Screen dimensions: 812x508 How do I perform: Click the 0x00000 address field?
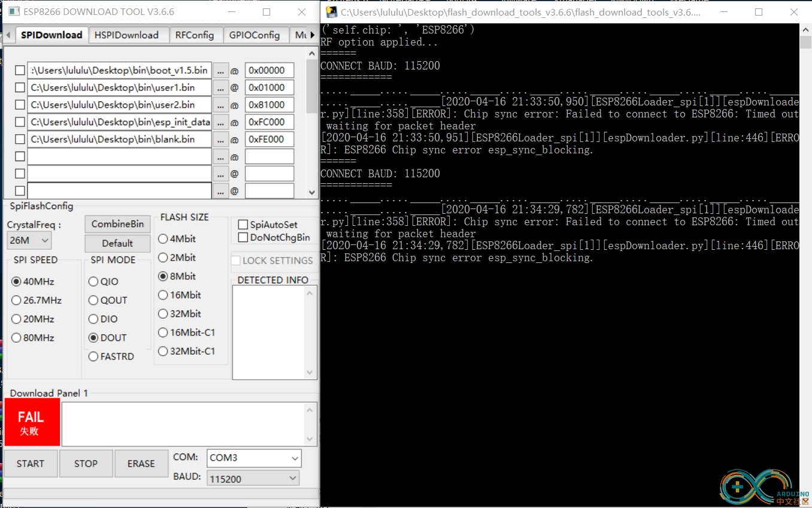click(269, 71)
